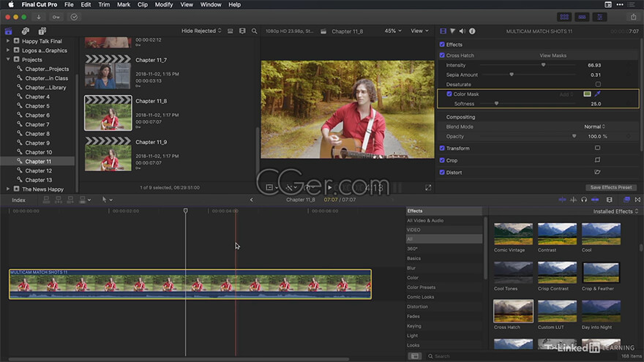The width and height of the screenshot is (644, 362).
Task: Adjust the Sepia Amount slider handle
Action: click(512, 75)
